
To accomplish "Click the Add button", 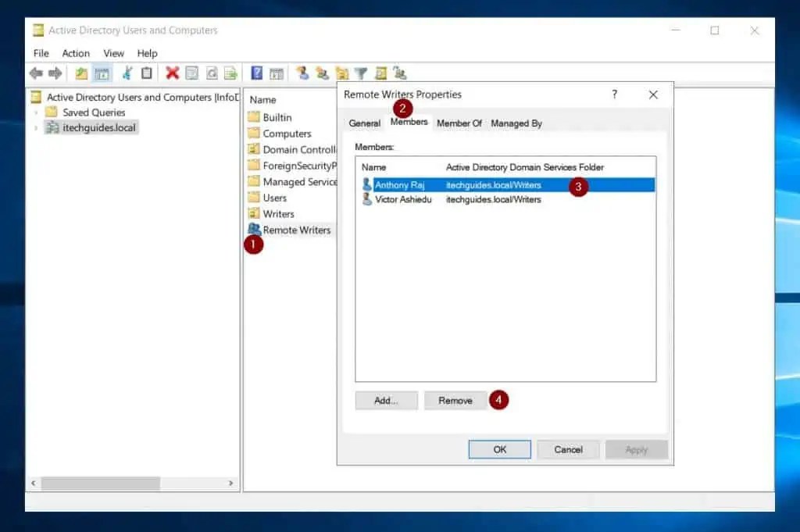I will [386, 400].
